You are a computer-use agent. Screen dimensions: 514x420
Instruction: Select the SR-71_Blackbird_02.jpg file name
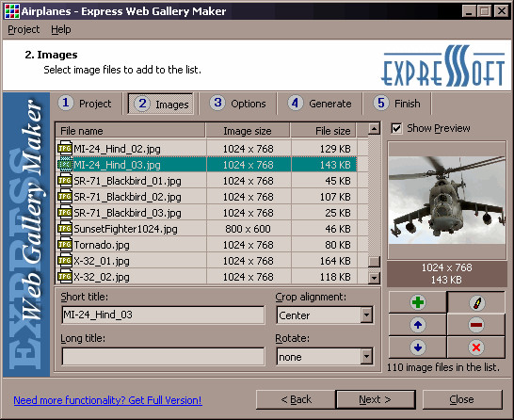click(x=127, y=197)
